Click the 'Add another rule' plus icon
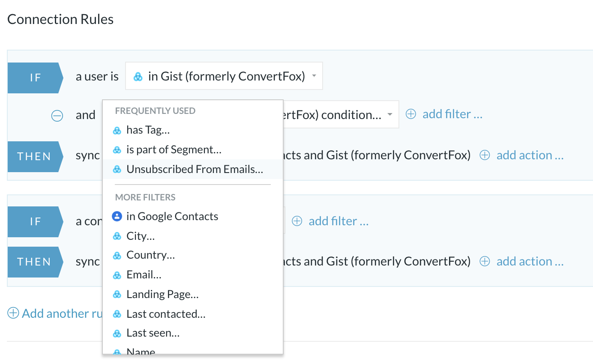Image resolution: width=593 pixels, height=364 pixels. (14, 313)
